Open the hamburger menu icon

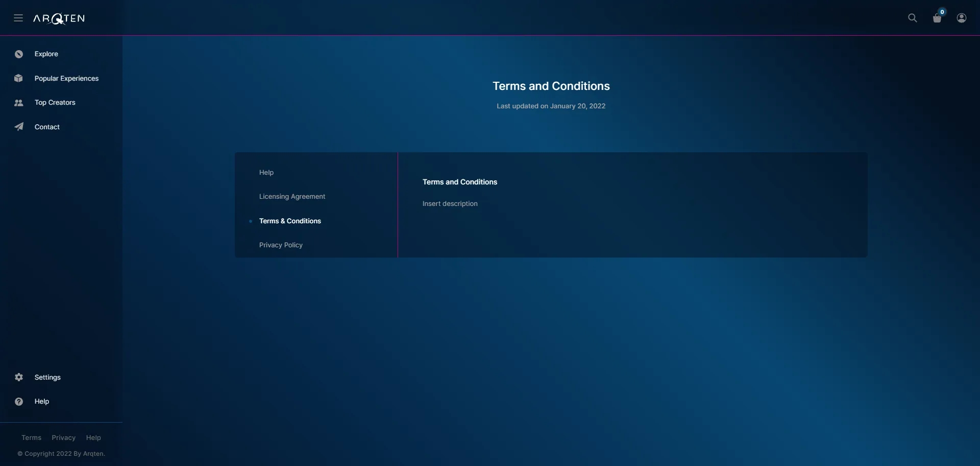click(x=18, y=18)
